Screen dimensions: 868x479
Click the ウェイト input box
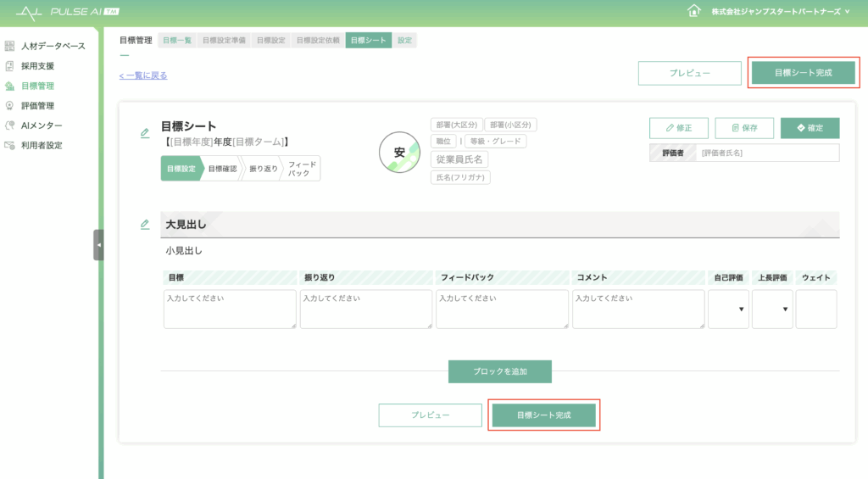[815, 309]
